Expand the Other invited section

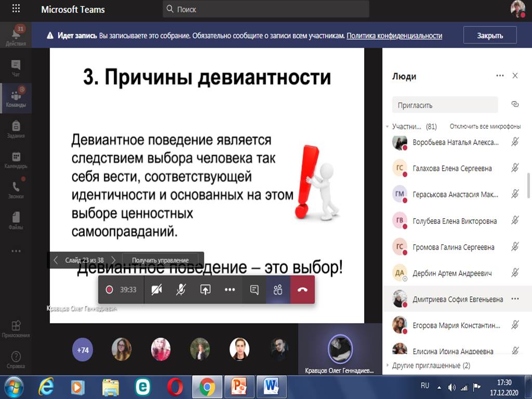click(x=387, y=365)
